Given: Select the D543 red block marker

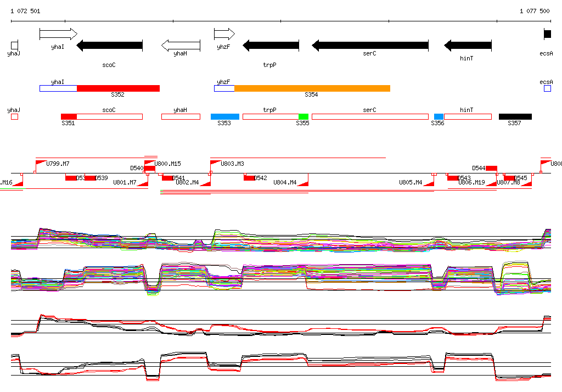Looking at the screenshot, I should pos(453,178).
